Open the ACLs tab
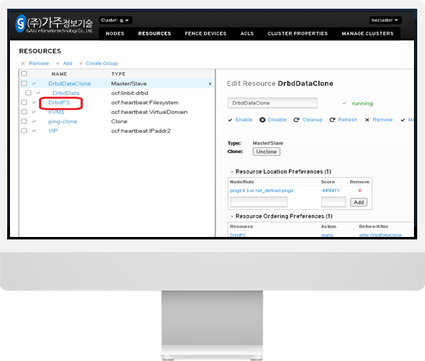The height and width of the screenshot is (361, 425). click(247, 34)
